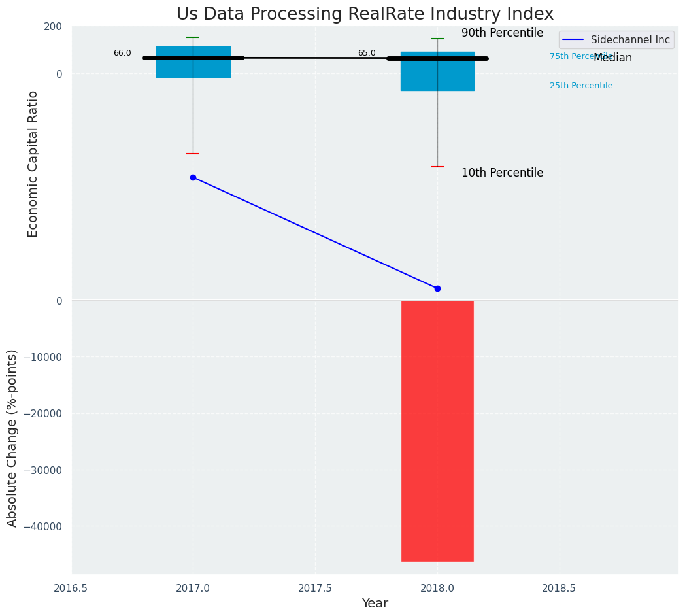Select the 2017 blue data point
Image resolution: width=685 pixels, height=616 pixels.
pyautogui.click(x=193, y=177)
